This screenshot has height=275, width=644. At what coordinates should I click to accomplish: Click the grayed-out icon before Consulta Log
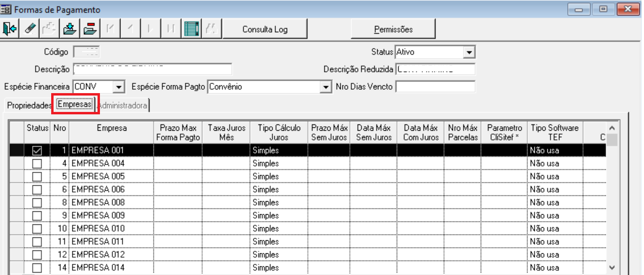[211, 29]
